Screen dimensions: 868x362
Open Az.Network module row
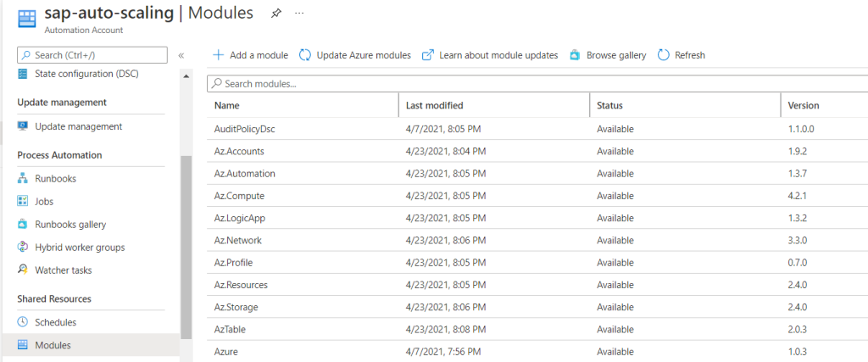pos(537,240)
